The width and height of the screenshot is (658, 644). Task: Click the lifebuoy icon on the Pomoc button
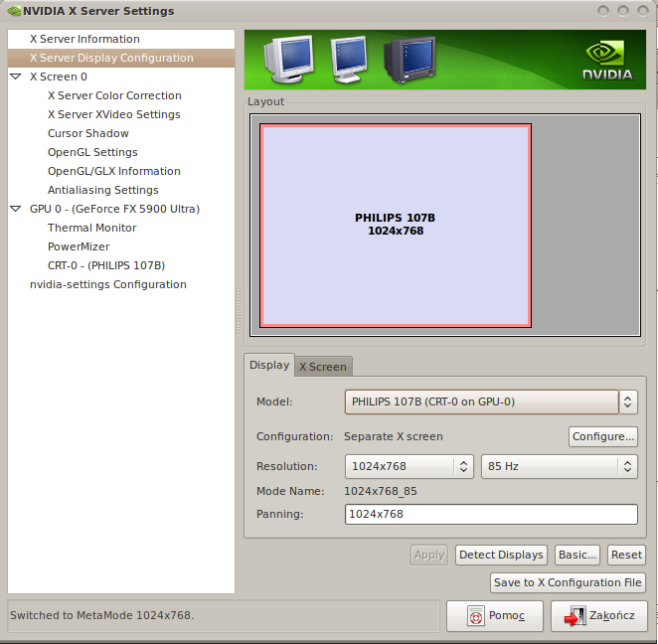[476, 616]
